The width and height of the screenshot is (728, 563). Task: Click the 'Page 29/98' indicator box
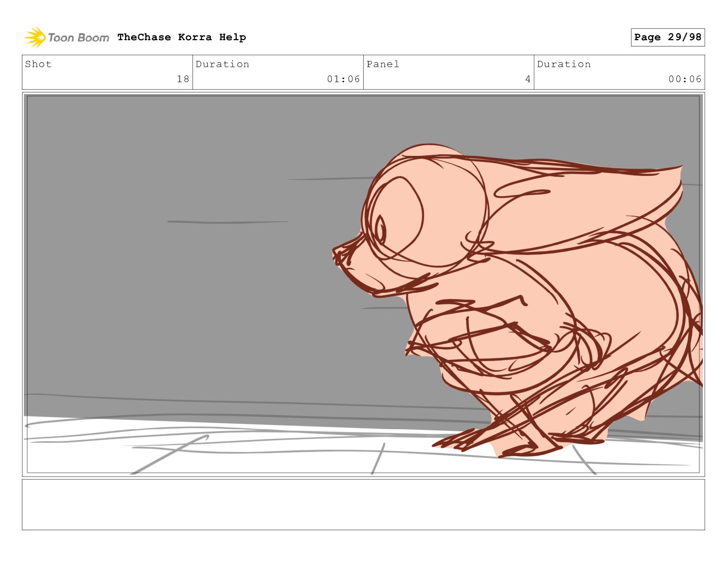(668, 37)
